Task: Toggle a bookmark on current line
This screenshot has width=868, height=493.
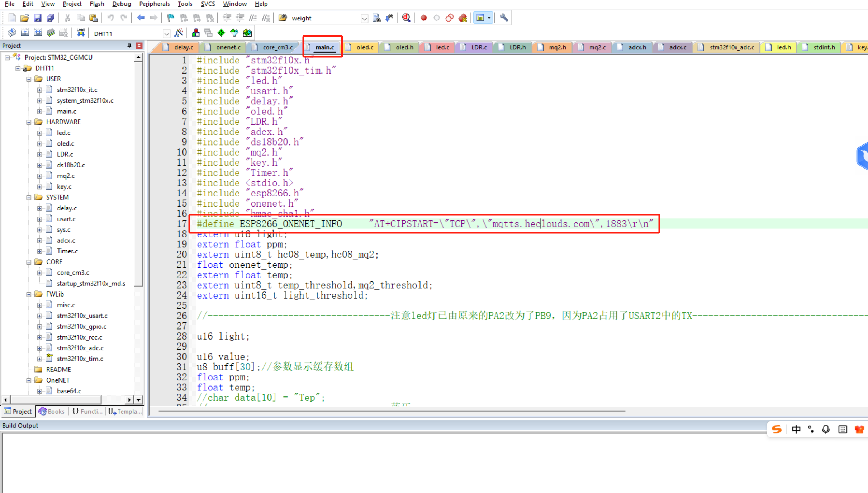Action: 170,18
